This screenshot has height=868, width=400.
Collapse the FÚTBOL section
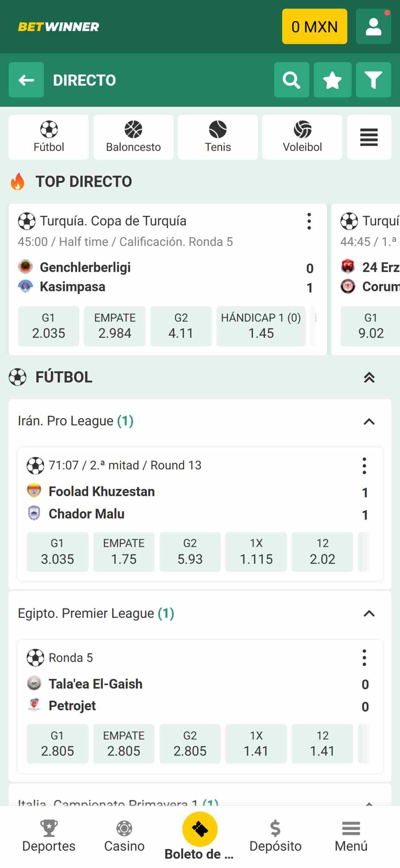[369, 377]
